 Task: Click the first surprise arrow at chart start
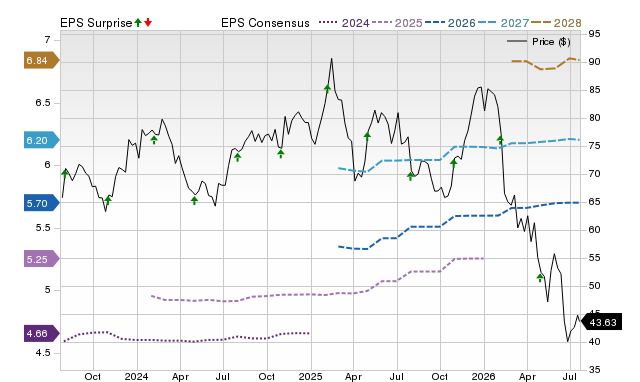click(x=64, y=173)
